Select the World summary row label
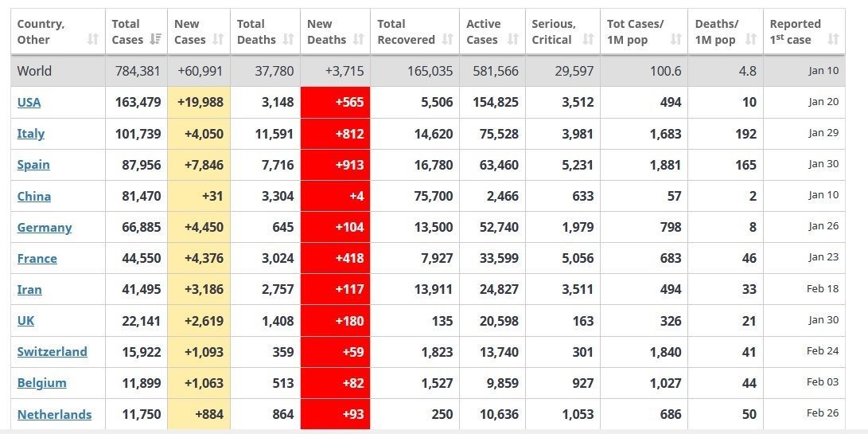The width and height of the screenshot is (868, 434). tap(34, 71)
